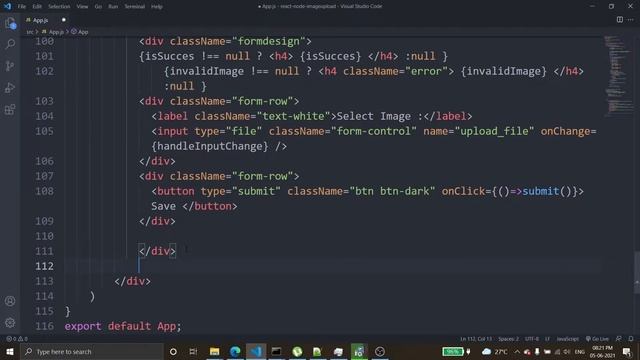
Task: Close the unsaved App.js tab dot
Action: (x=64, y=20)
